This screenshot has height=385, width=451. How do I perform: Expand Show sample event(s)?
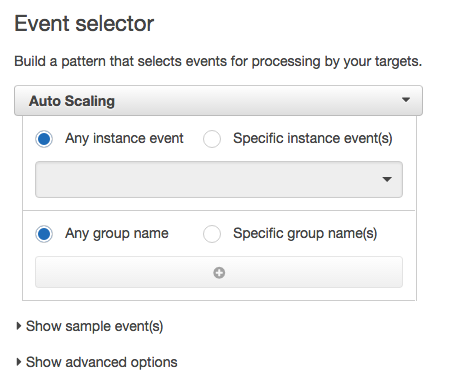(90, 326)
